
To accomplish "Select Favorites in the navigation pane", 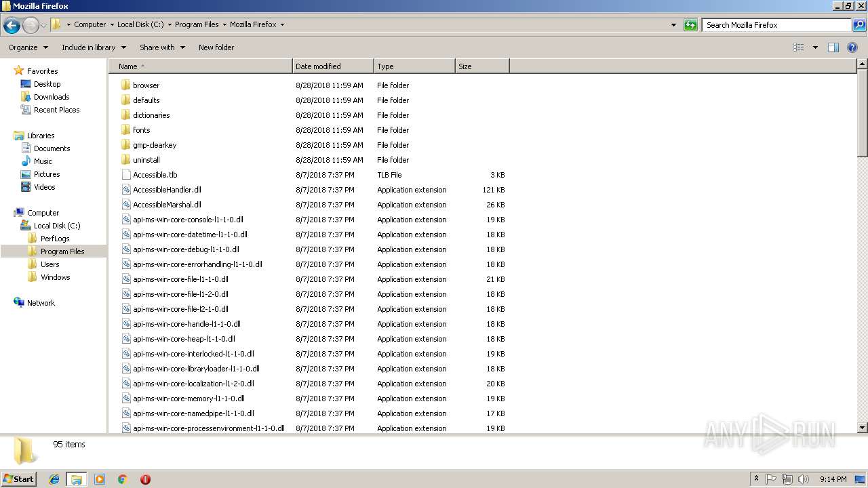I will (x=42, y=71).
